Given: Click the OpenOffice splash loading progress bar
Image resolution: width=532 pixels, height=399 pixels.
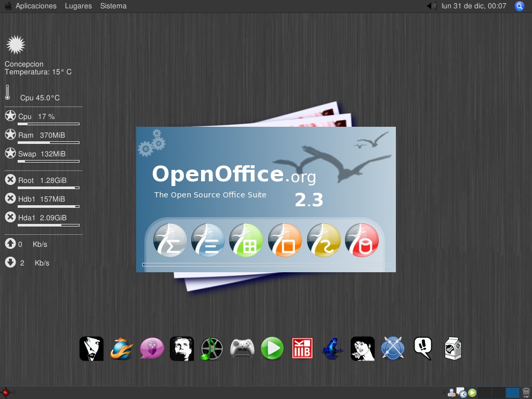Looking at the screenshot, I should (x=267, y=264).
